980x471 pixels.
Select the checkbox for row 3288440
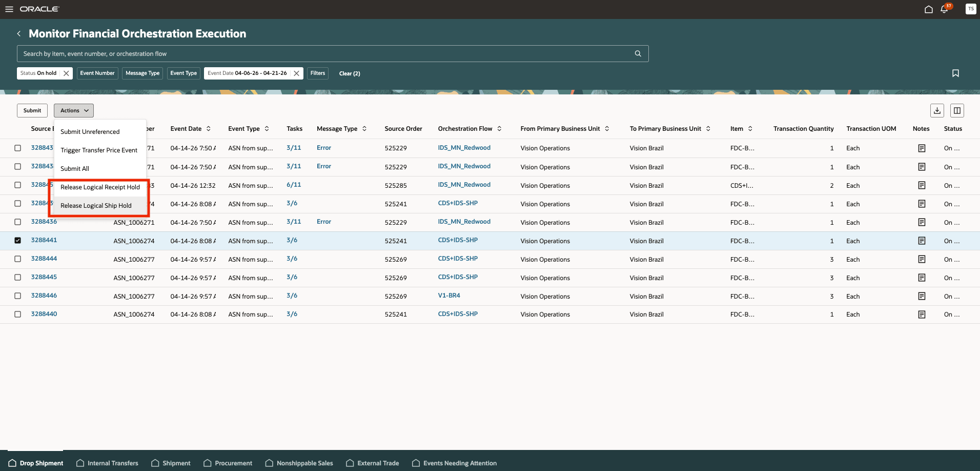pyautogui.click(x=18, y=314)
